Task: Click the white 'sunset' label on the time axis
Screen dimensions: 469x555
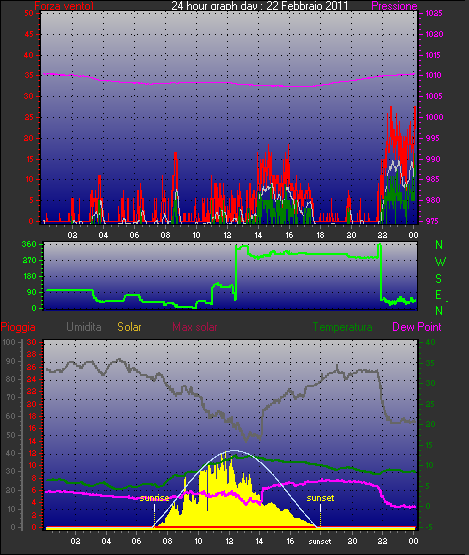Action: pos(320,541)
